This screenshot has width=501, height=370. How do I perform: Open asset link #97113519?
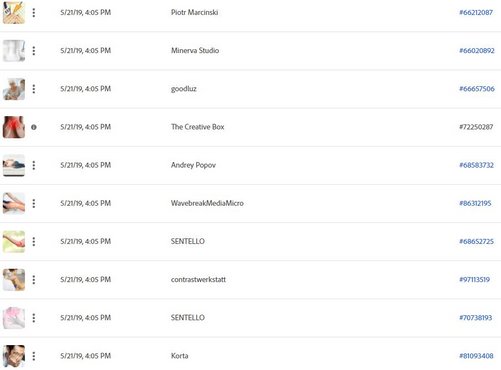tap(474, 280)
